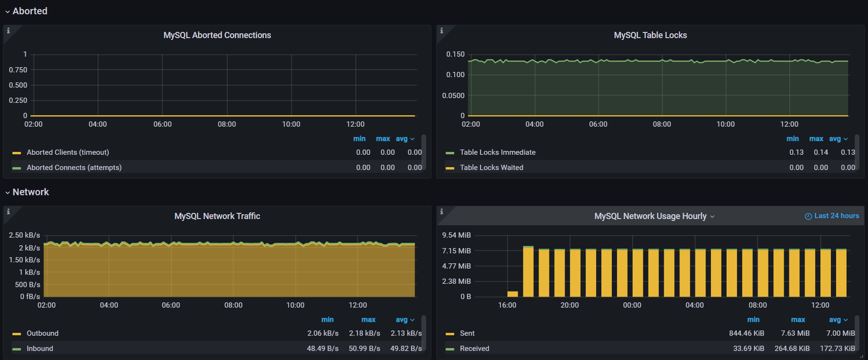The height and width of the screenshot is (360, 868).
Task: Open color picker for Sent series
Action: click(x=450, y=334)
